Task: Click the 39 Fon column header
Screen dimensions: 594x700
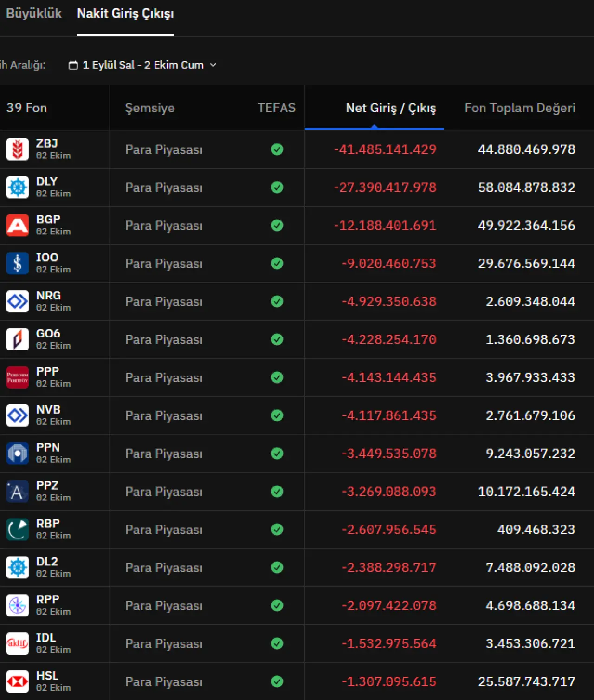Action: [x=27, y=108]
